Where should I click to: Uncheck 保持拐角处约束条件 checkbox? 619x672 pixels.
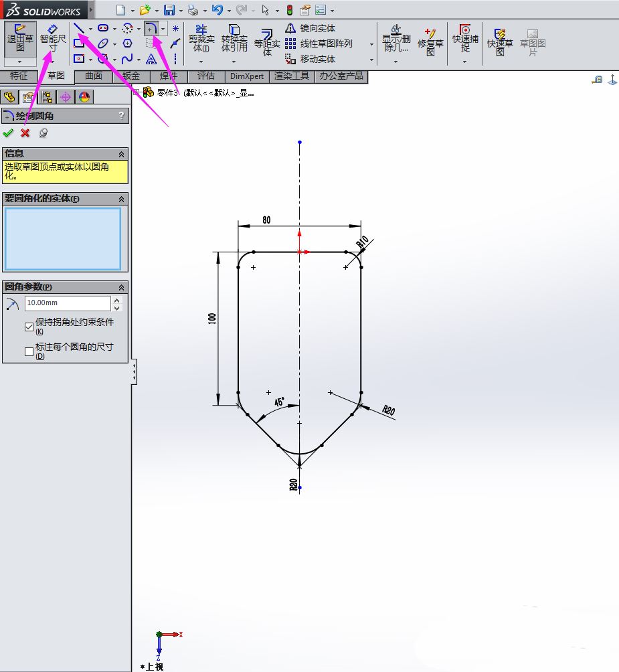pos(29,327)
